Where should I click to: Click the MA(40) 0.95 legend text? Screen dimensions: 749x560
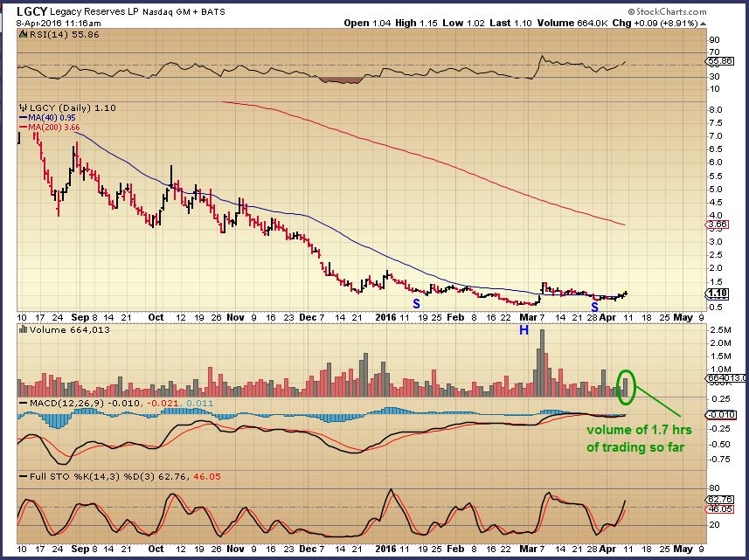(x=52, y=117)
